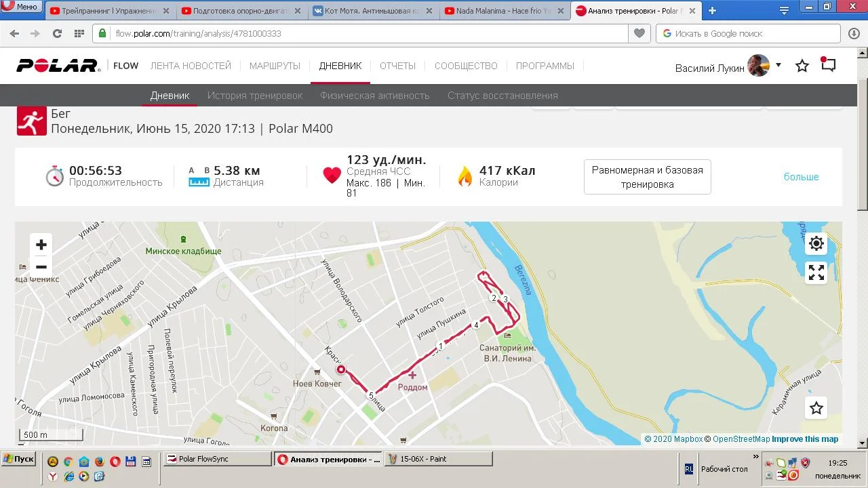Zoom in the map with plus button
The height and width of the screenshot is (488, 868).
click(41, 245)
